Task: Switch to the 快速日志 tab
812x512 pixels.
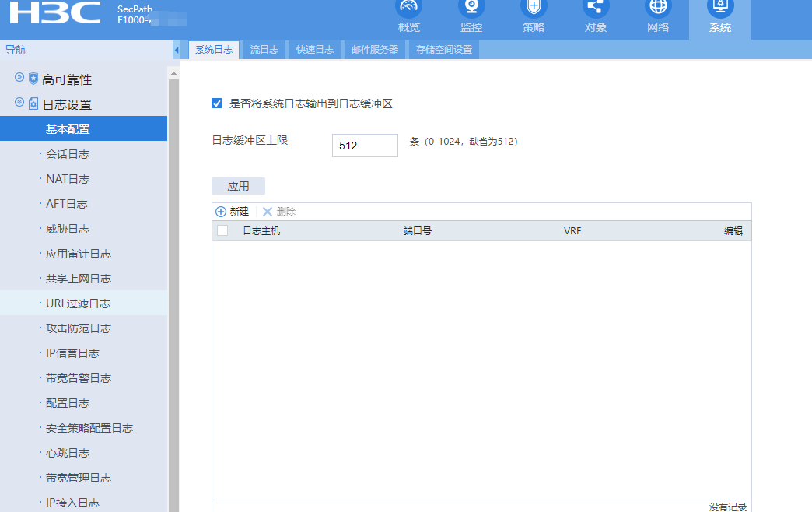Action: click(x=315, y=50)
